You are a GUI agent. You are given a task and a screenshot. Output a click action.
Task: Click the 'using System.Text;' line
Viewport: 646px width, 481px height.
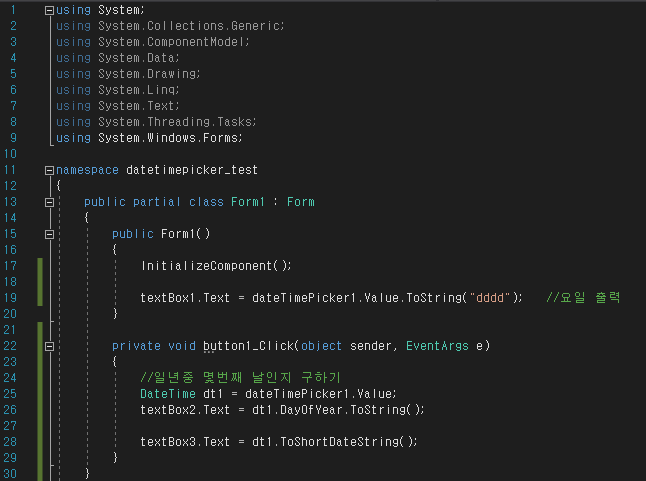pyautogui.click(x=118, y=106)
